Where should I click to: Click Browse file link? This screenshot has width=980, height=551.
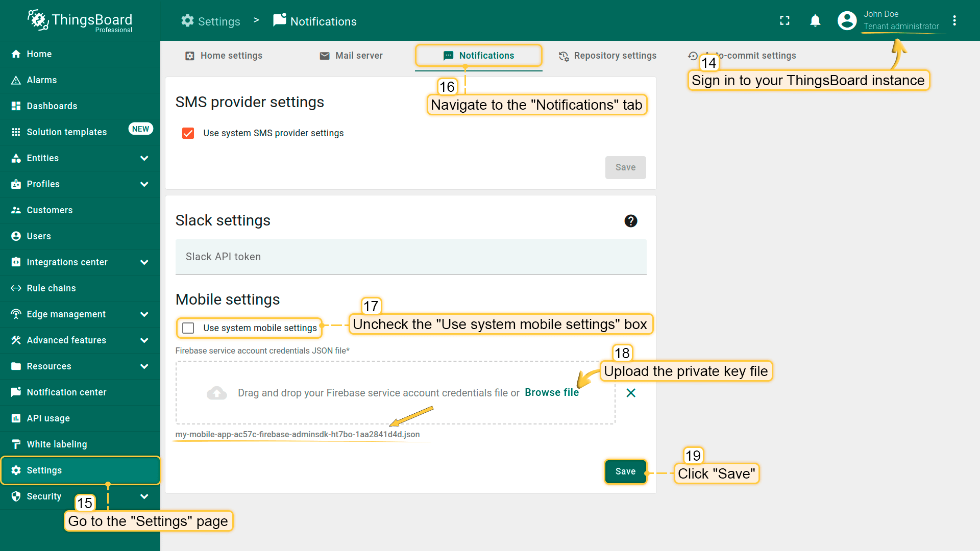click(551, 392)
